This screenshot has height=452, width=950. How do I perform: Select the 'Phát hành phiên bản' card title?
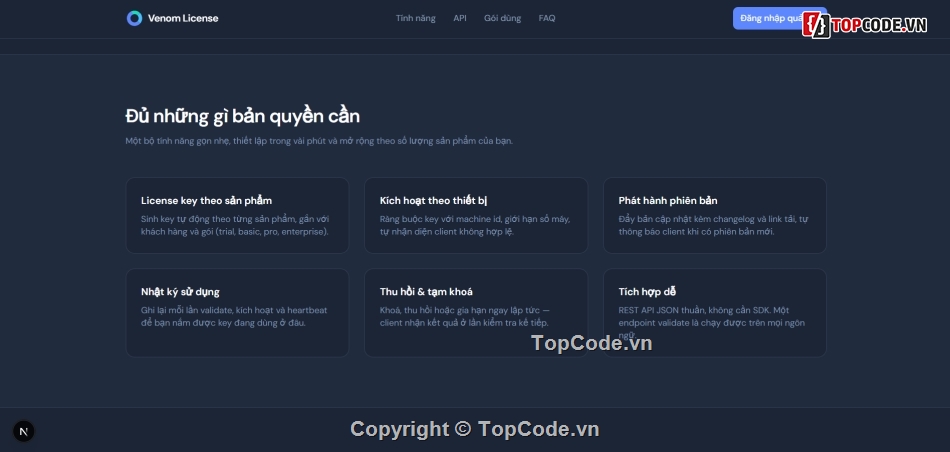pos(668,201)
